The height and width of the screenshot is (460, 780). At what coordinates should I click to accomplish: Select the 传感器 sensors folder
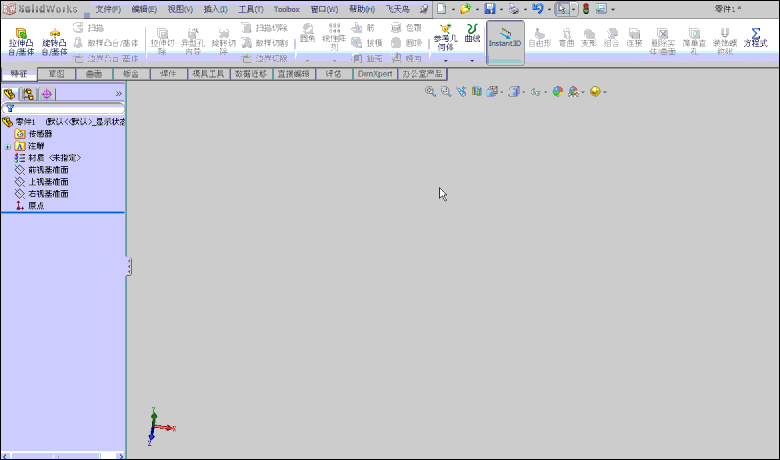[33, 134]
